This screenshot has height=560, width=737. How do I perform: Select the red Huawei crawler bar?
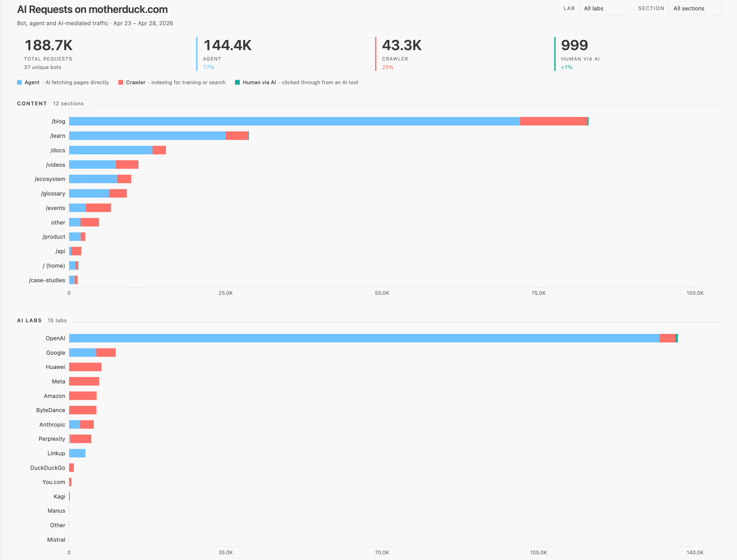85,367
